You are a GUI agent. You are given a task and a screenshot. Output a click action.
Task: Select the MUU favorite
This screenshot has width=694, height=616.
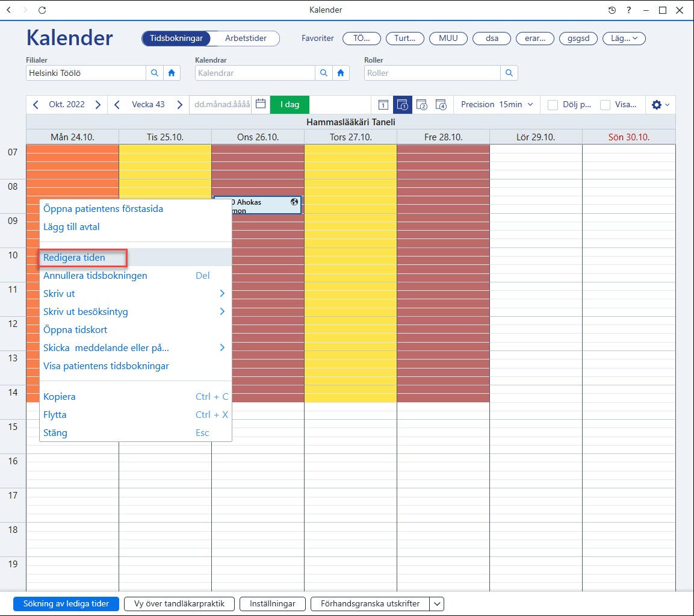click(448, 39)
